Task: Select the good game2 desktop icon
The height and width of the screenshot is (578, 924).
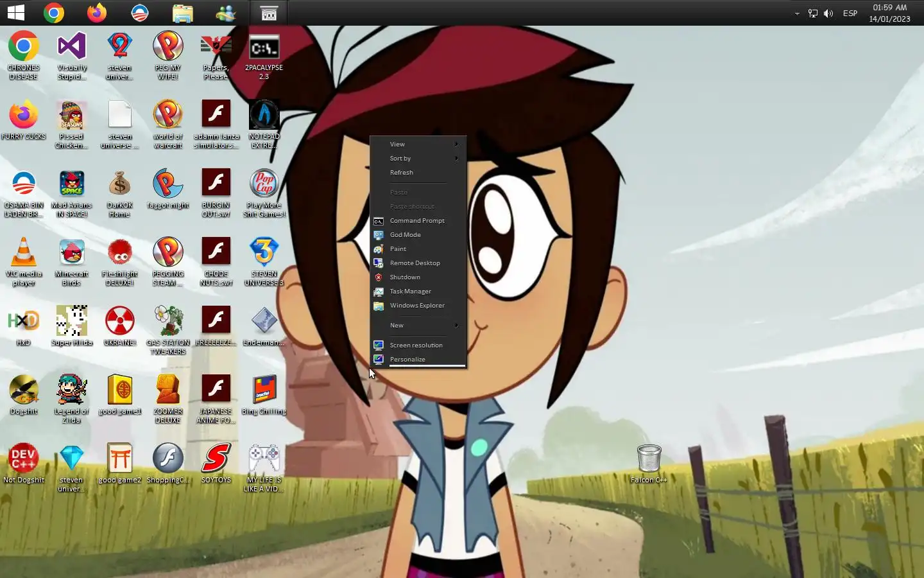Action: (119, 464)
